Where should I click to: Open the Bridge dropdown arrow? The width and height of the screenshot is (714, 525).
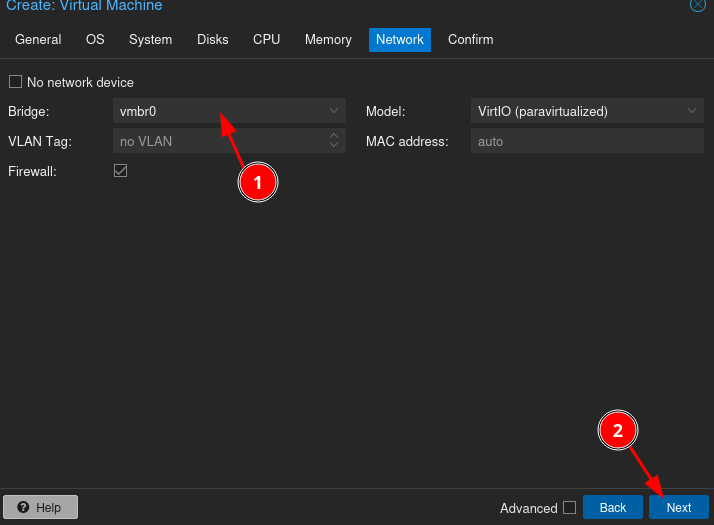334,111
